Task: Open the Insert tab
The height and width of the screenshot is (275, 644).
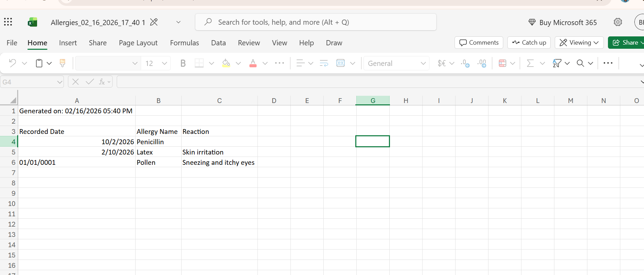Action: pos(68,43)
